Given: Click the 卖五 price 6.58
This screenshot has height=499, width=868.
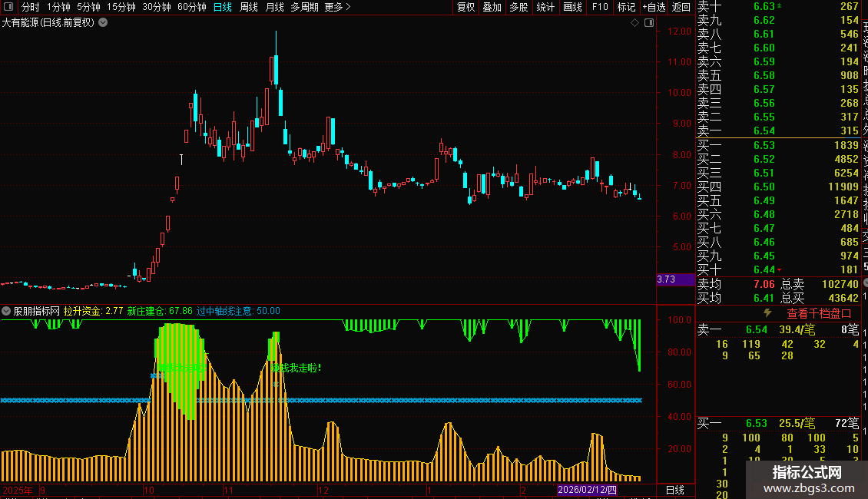Looking at the screenshot, I should click(764, 75).
